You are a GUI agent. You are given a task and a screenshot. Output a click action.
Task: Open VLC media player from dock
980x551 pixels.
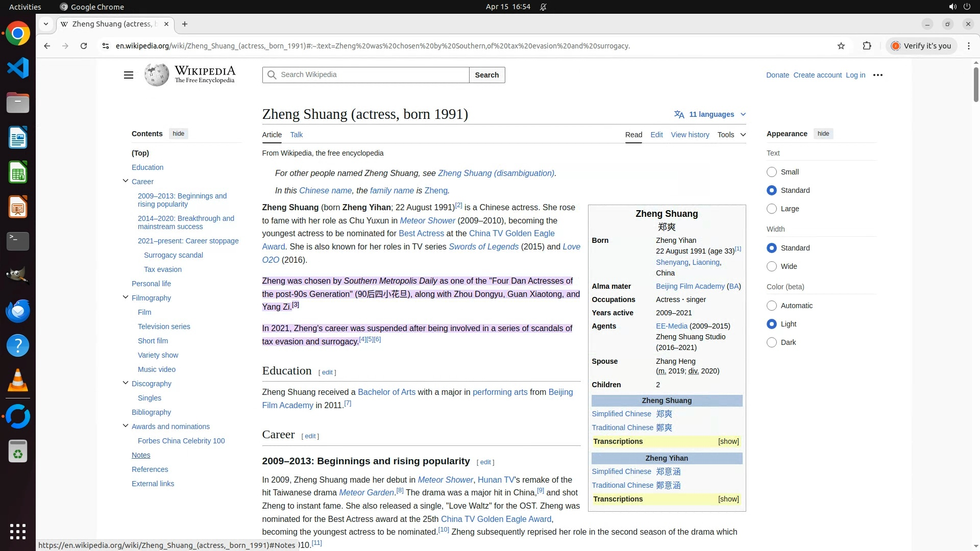18,380
